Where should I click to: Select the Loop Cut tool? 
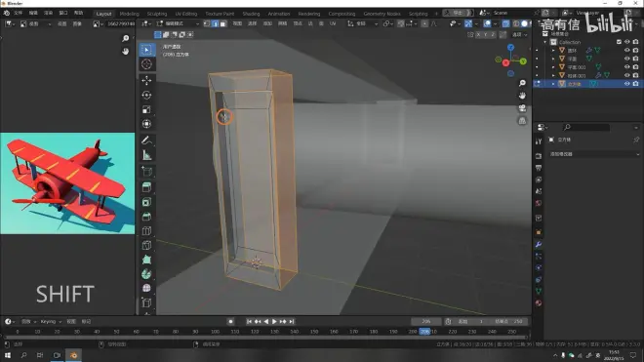146,231
